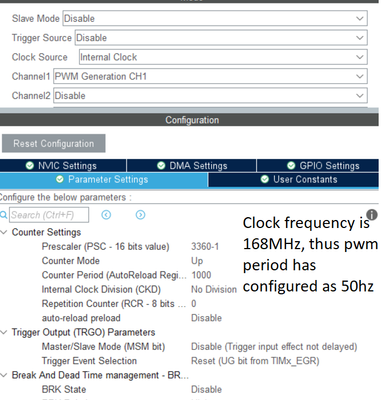The height and width of the screenshot is (400, 383).
Task: Open the Clock Source dropdown
Action: [223, 57]
